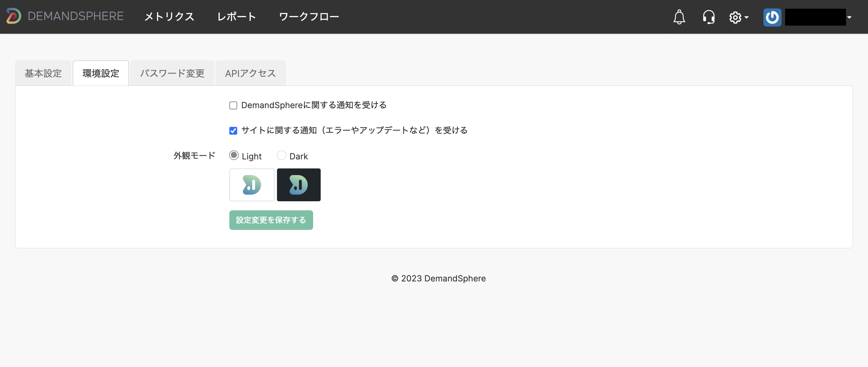This screenshot has height=367, width=868.
Task: Click the 外観モード label
Action: coord(194,155)
